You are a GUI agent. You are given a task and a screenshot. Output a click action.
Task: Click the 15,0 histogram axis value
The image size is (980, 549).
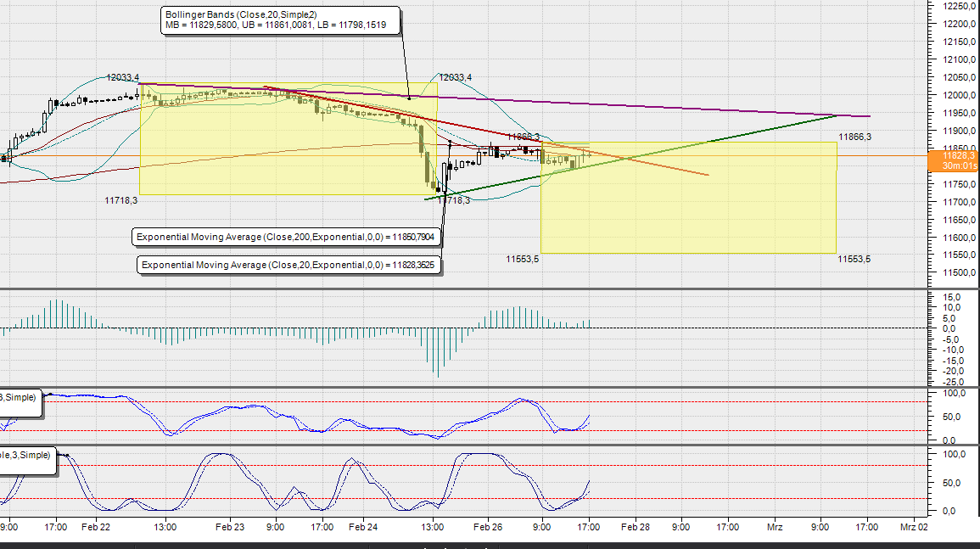(953, 297)
